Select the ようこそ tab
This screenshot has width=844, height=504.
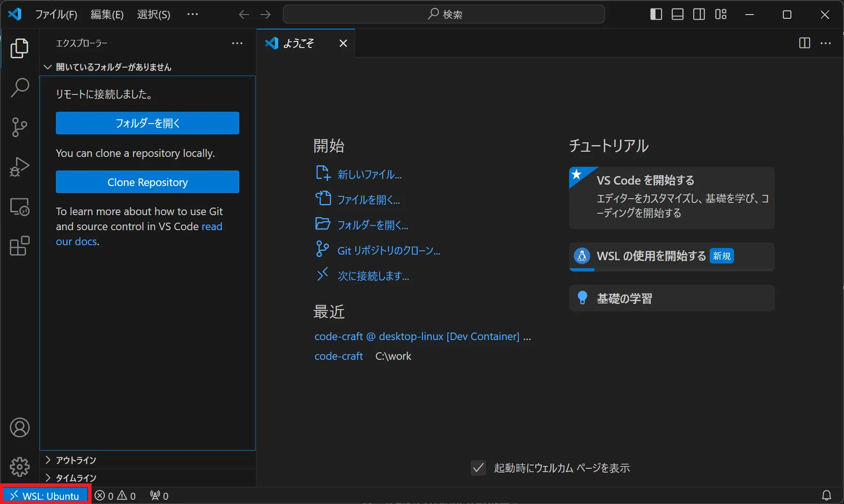(x=299, y=43)
